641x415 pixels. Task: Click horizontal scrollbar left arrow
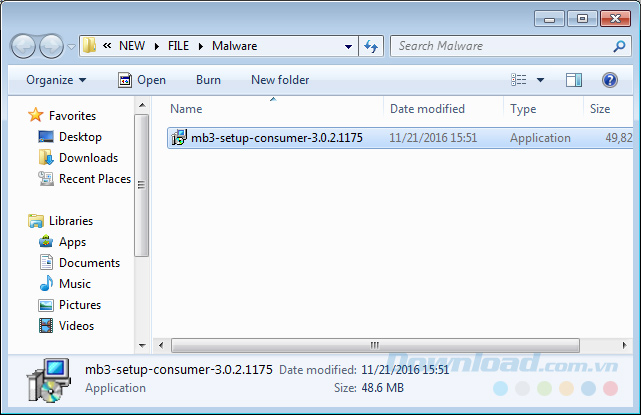click(x=161, y=345)
